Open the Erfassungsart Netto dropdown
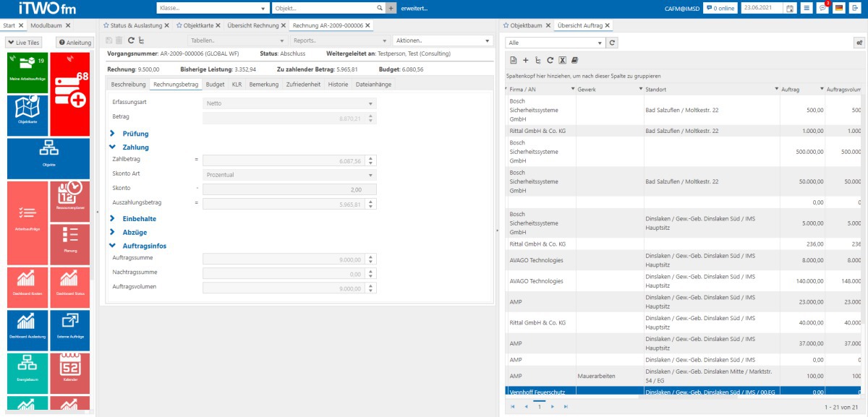The image size is (868, 417). [x=289, y=103]
